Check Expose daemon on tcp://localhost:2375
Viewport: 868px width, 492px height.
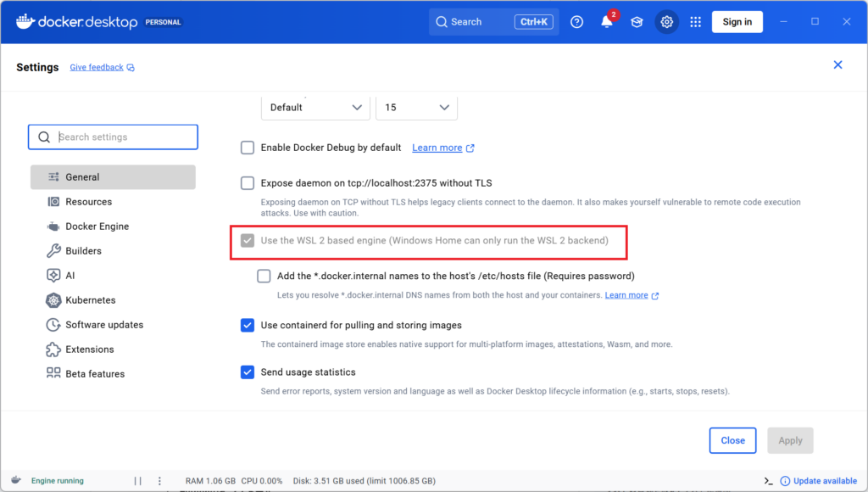pos(248,183)
